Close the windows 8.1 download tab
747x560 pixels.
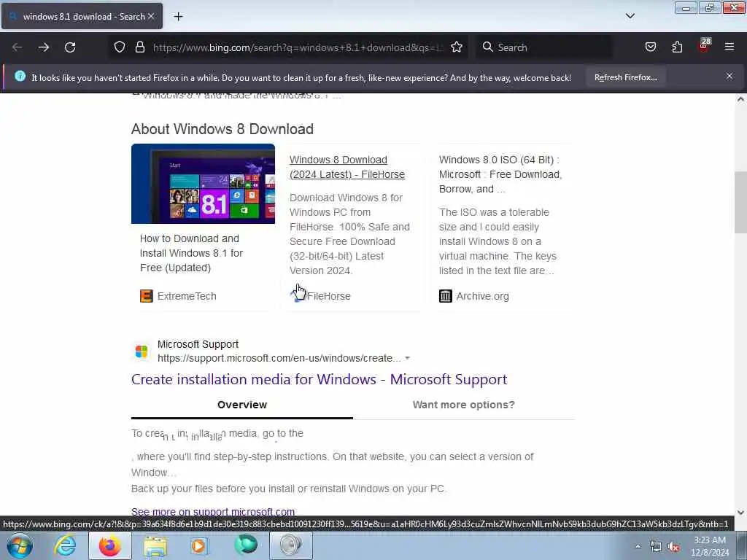pos(151,16)
